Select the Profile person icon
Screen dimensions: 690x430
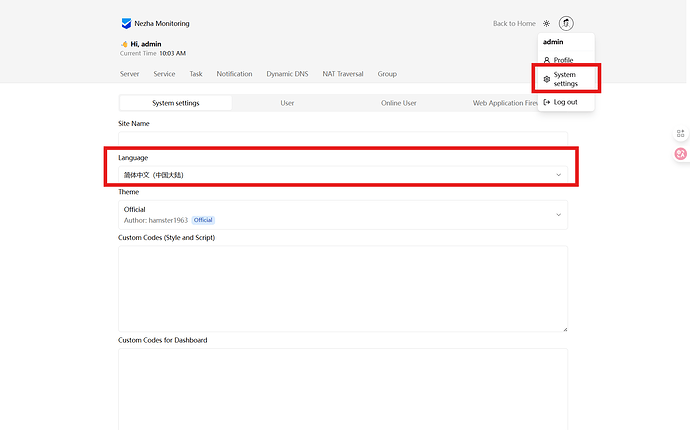point(547,60)
